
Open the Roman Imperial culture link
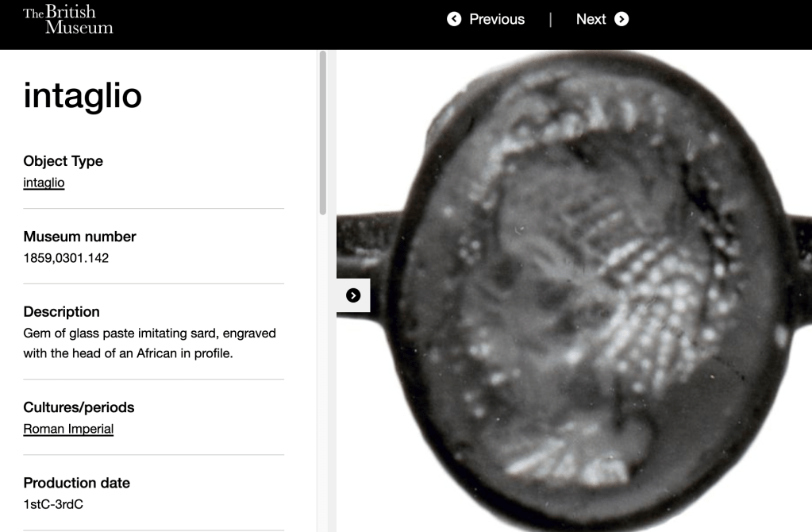(x=68, y=429)
